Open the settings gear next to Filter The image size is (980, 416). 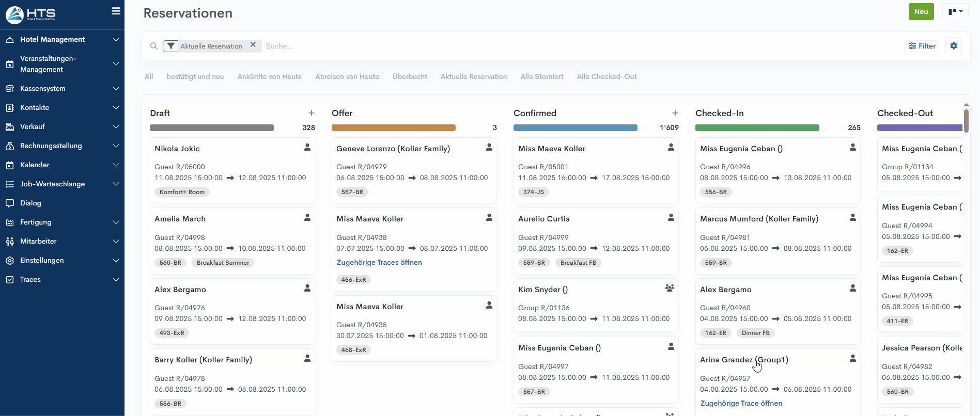pyautogui.click(x=954, y=46)
